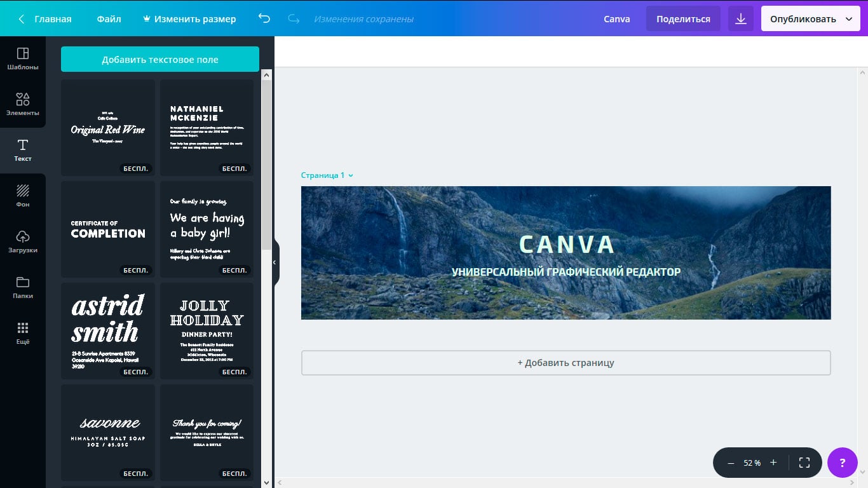Open the purple help question button

[x=843, y=463]
